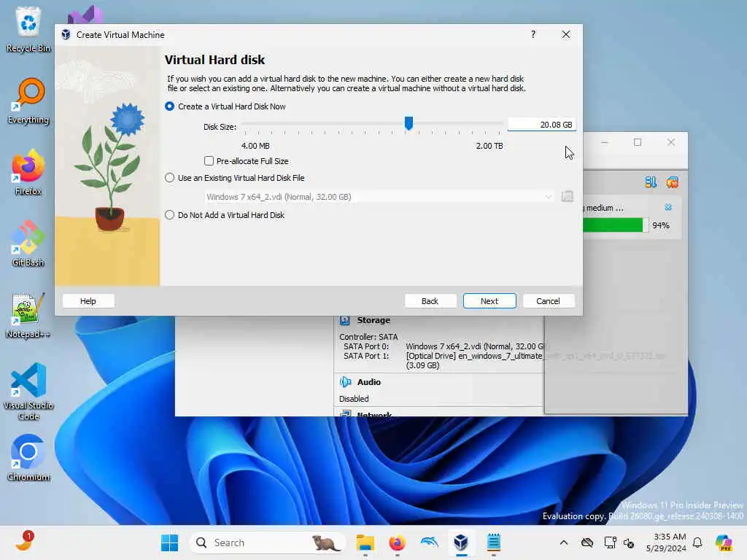Screen dimensions: 747x560
Task: Click the display/network tray icon
Action: 610,542
